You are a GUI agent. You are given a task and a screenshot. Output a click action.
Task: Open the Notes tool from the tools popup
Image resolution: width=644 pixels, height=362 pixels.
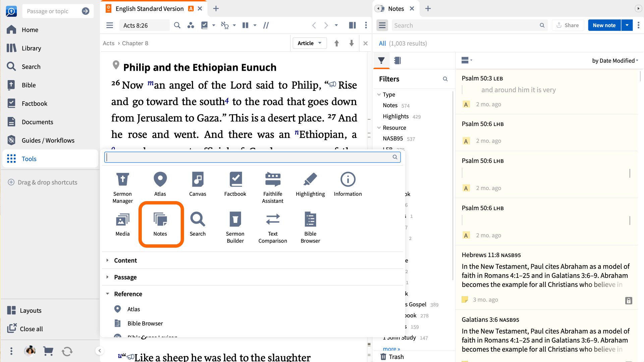point(161,224)
